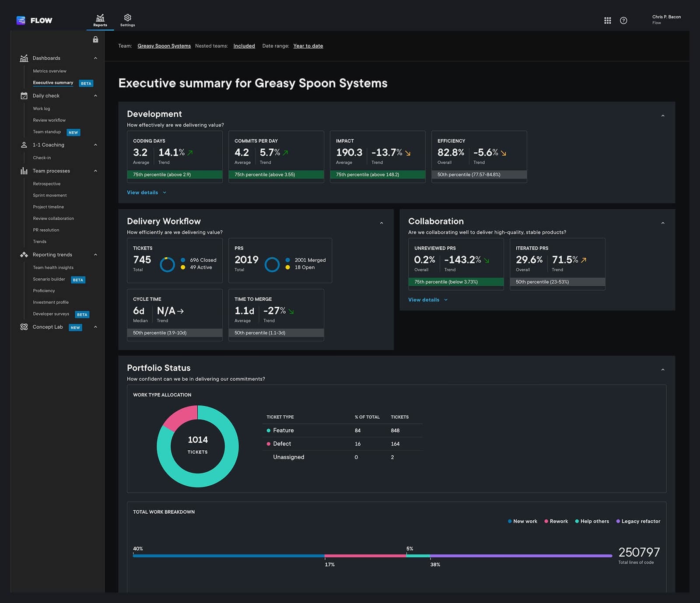Click the Rework legend dot
Viewport: 700px width, 603px height.
[x=546, y=521]
